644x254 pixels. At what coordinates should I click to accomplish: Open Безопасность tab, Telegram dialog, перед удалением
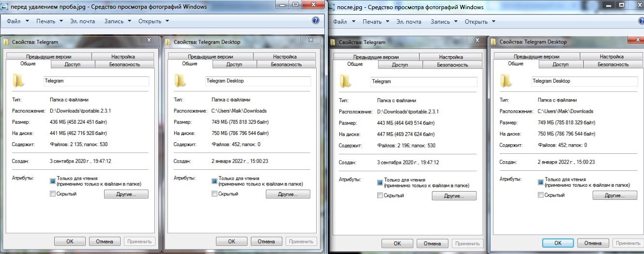124,64
